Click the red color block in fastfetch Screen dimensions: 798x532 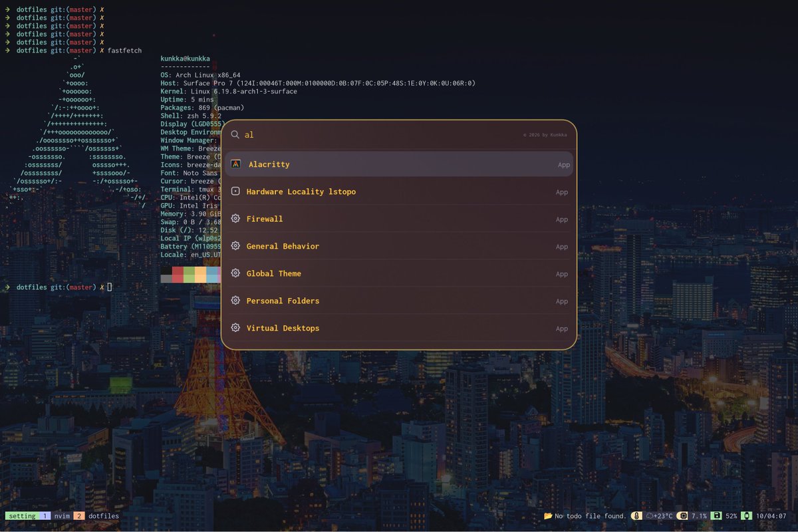tap(178, 275)
